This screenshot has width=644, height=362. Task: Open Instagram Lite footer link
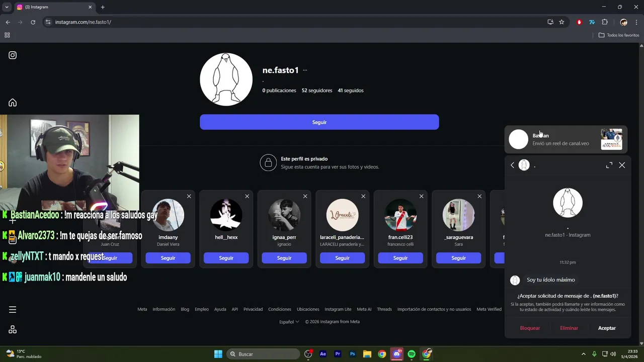coord(338,309)
